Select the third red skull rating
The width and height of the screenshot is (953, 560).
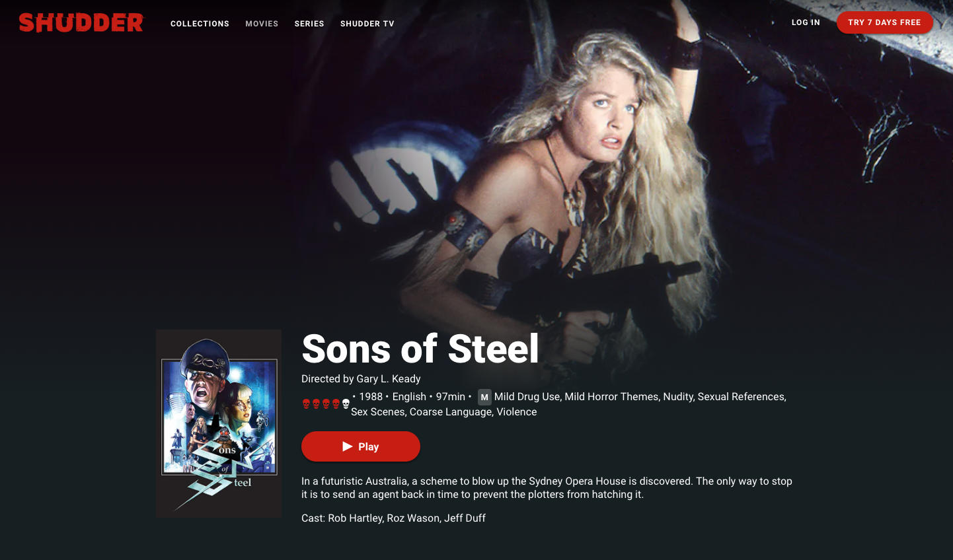pos(326,403)
